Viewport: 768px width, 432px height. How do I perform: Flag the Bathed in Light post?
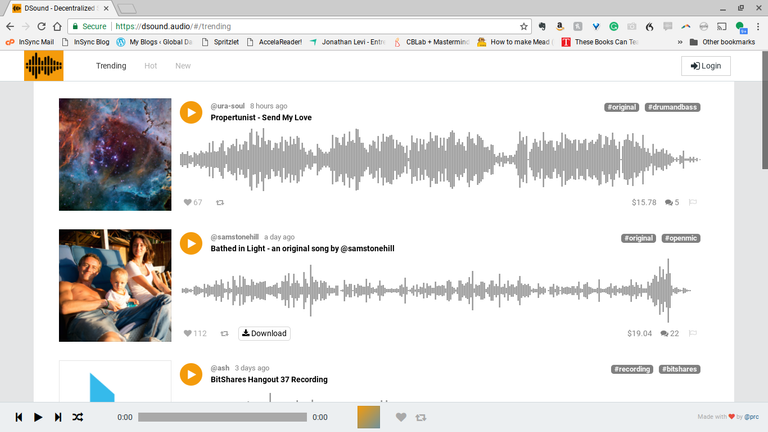pos(693,334)
